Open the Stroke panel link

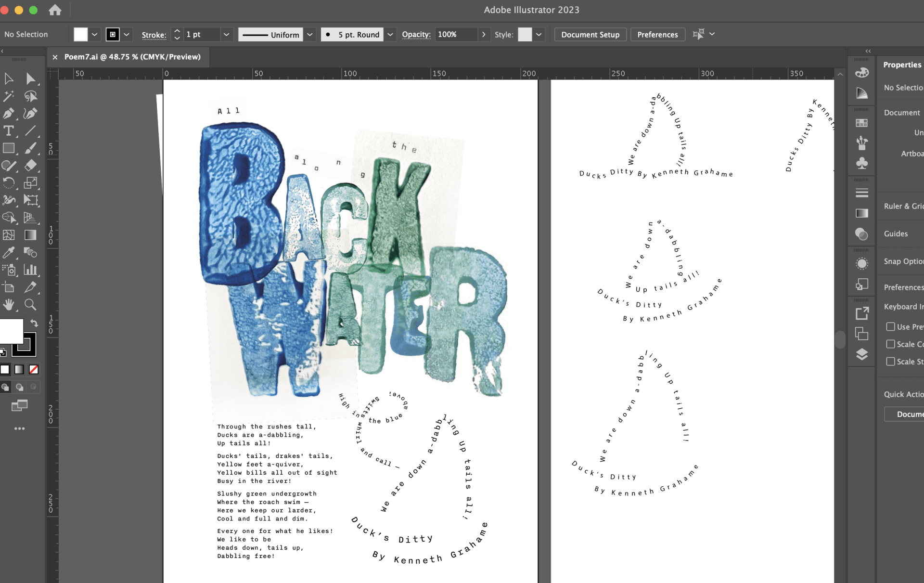click(x=154, y=35)
